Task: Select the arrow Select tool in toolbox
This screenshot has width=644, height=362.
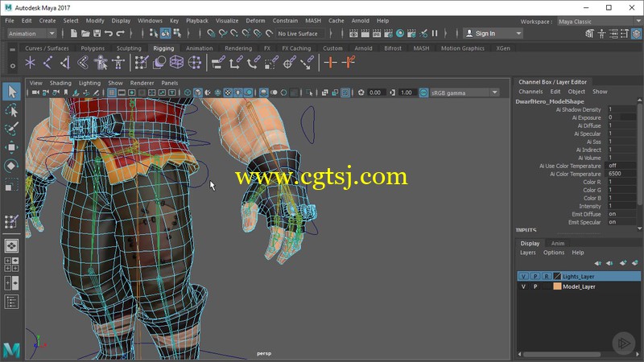Action: (11, 92)
